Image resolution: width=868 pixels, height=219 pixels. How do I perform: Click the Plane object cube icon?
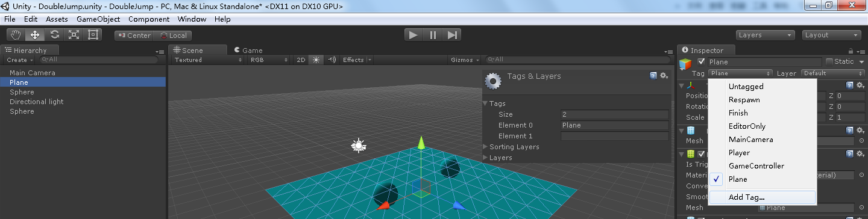(685, 64)
